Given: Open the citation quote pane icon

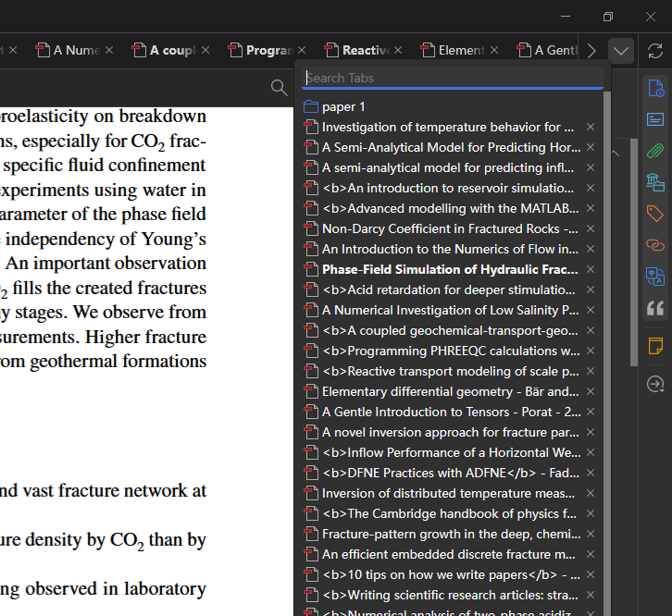Looking at the screenshot, I should tap(655, 308).
